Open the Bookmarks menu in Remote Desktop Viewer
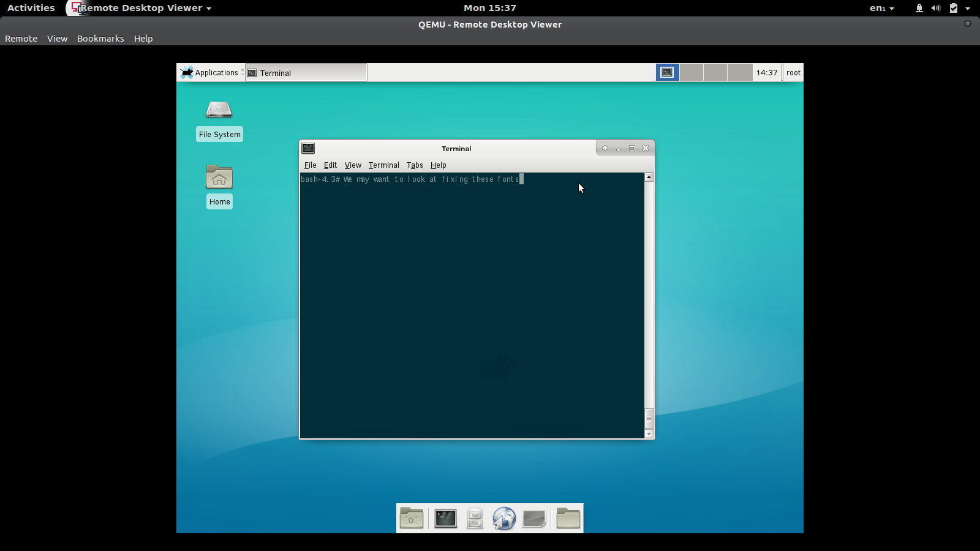 click(100, 39)
